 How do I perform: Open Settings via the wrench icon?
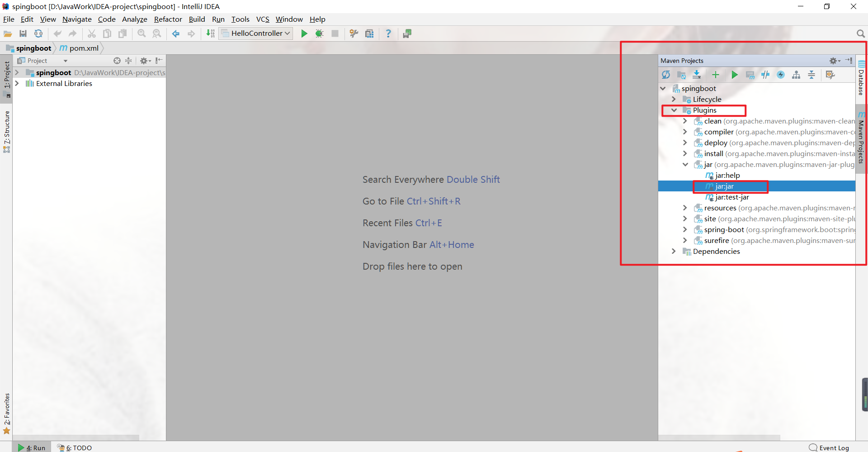point(354,33)
